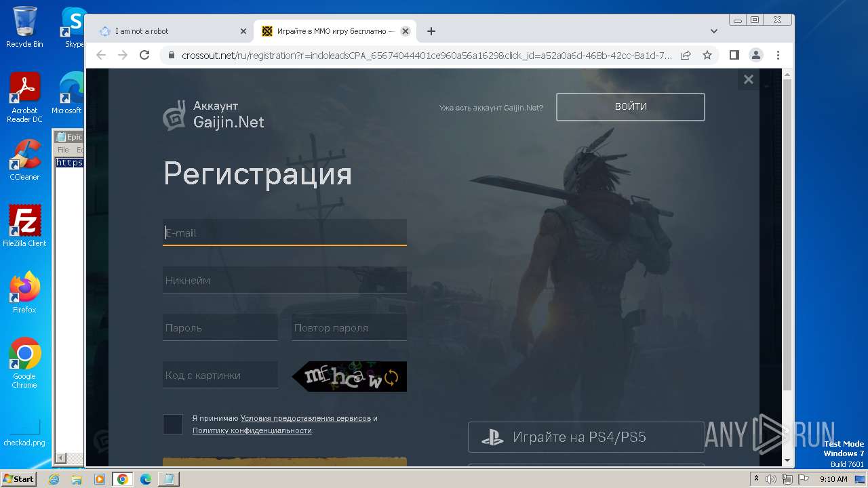Focus the Код с картинки field
This screenshot has width=868, height=488.
(220, 375)
